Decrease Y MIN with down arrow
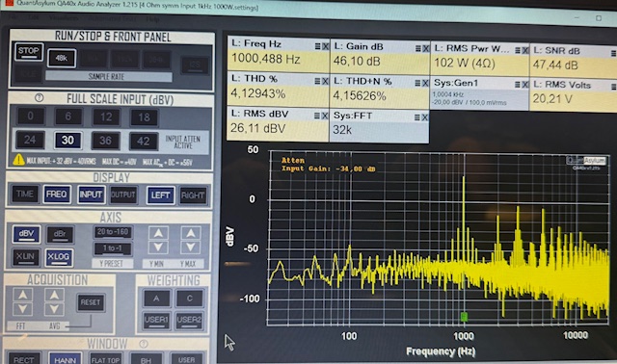This screenshot has height=364, width=617. point(158,247)
